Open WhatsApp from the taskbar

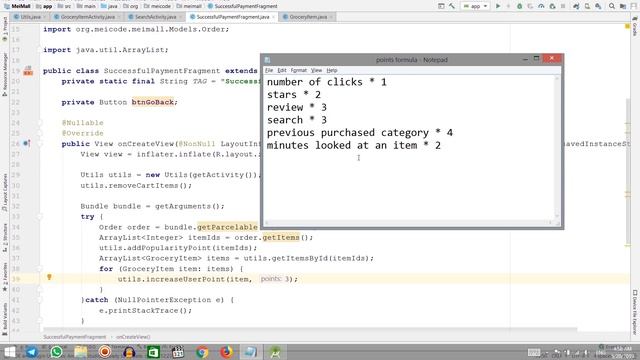(x=56, y=352)
